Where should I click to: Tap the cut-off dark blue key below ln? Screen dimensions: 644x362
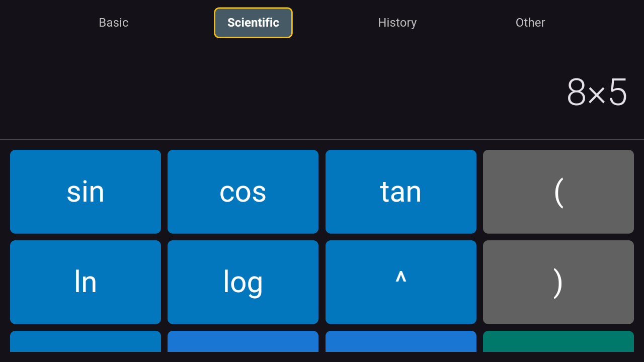click(x=86, y=341)
